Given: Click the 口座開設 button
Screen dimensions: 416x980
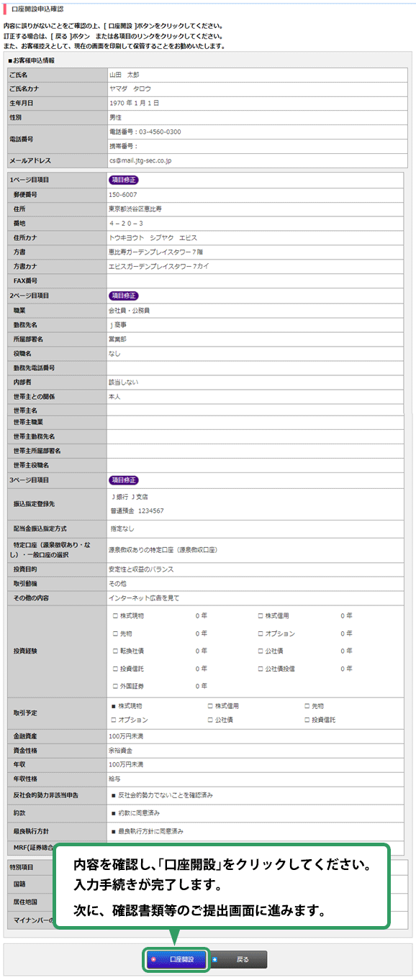Looking at the screenshot, I should (177, 959).
